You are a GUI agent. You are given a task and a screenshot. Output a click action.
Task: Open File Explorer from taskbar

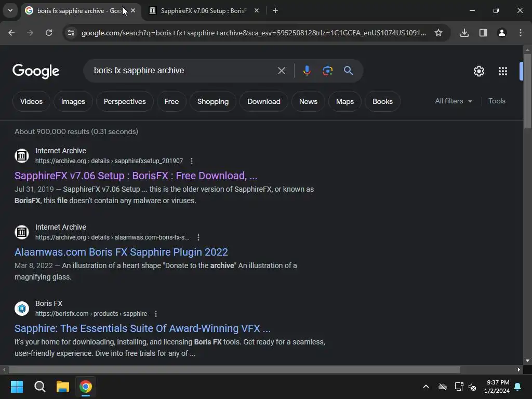pos(63,387)
